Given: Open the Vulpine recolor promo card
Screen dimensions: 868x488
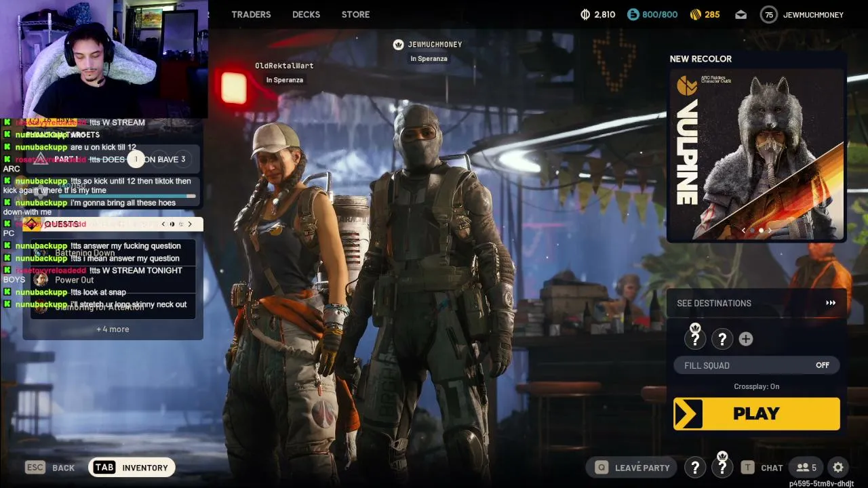Looking at the screenshot, I should click(x=757, y=155).
